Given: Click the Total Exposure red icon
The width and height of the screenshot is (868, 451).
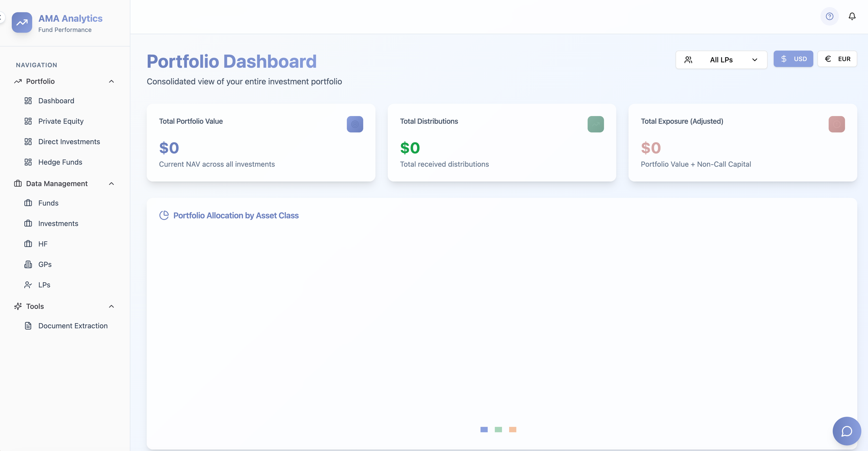Looking at the screenshot, I should [837, 124].
